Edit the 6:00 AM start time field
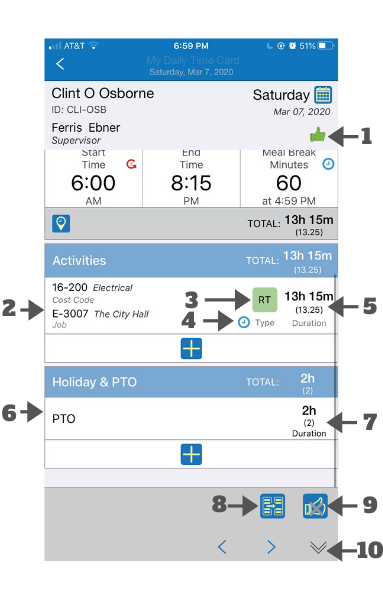The width and height of the screenshot is (383, 600). (x=93, y=178)
